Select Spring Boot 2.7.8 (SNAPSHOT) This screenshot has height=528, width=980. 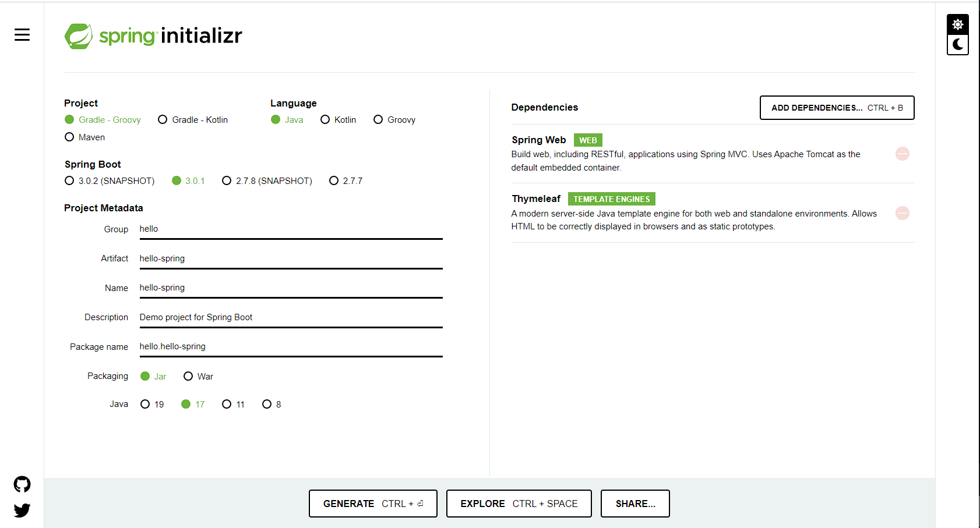pos(267,181)
